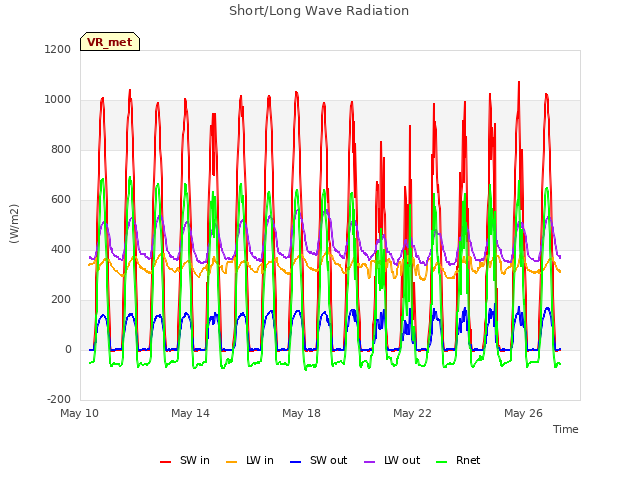Screen dimensions: 640x480
Task: Click the orange LW in legend swatch
Action: click(x=231, y=462)
